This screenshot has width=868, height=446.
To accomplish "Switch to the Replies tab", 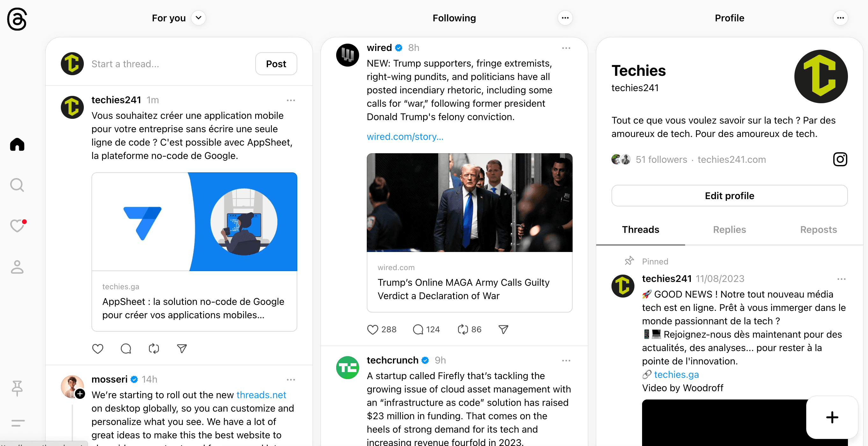I will (x=729, y=229).
